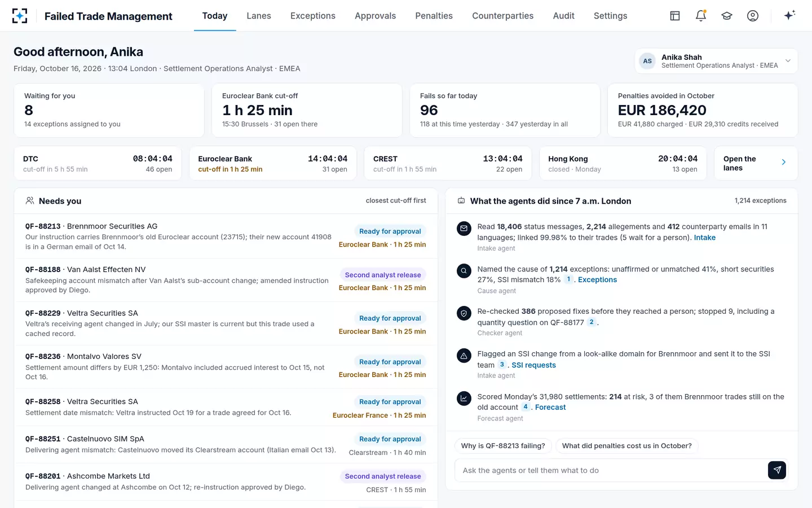This screenshot has width=812, height=508.
Task: Click the Failed Trade Management logo icon
Action: pyautogui.click(x=20, y=16)
